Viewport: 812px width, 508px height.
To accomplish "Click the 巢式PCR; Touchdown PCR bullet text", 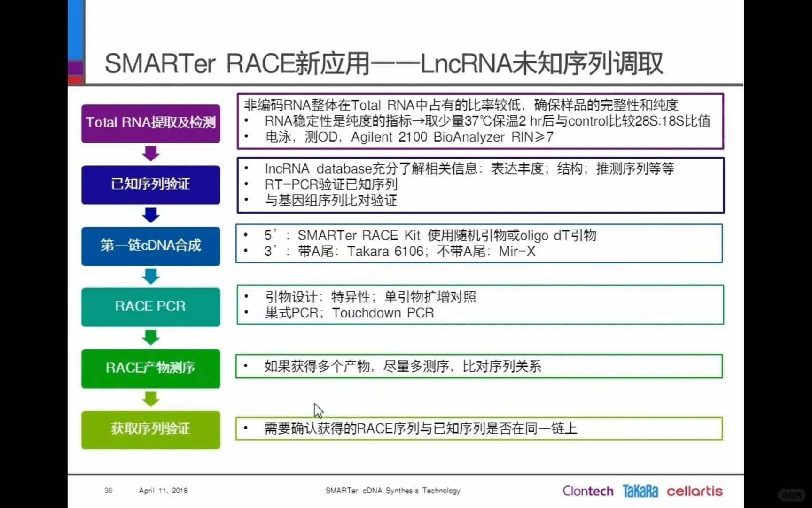I will tap(349, 313).
